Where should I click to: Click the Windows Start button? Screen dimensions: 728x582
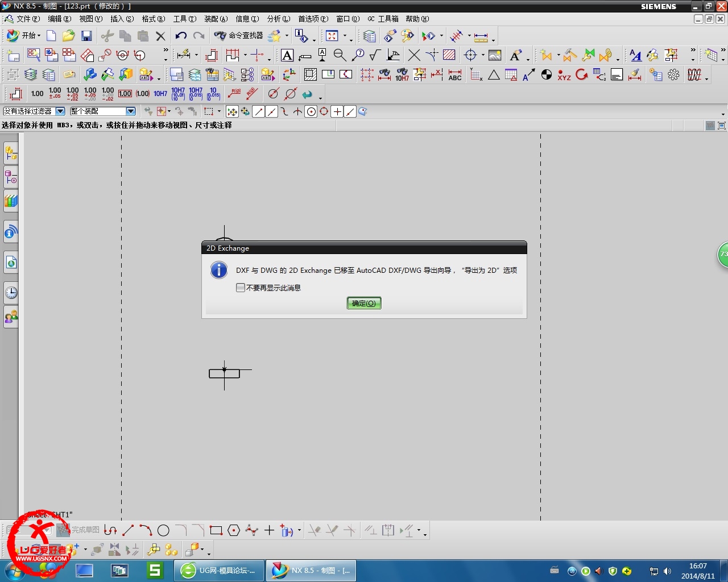14,571
